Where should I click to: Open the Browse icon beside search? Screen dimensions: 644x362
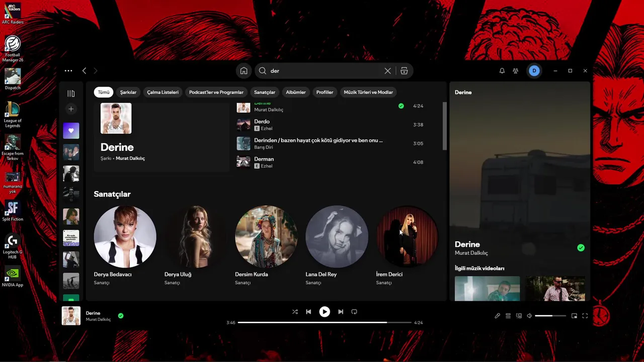click(x=404, y=71)
